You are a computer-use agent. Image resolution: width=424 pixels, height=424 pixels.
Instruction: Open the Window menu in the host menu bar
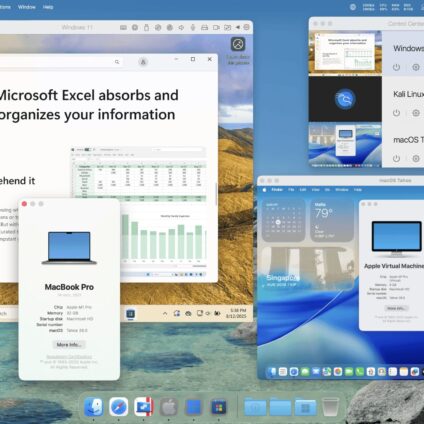[27, 7]
